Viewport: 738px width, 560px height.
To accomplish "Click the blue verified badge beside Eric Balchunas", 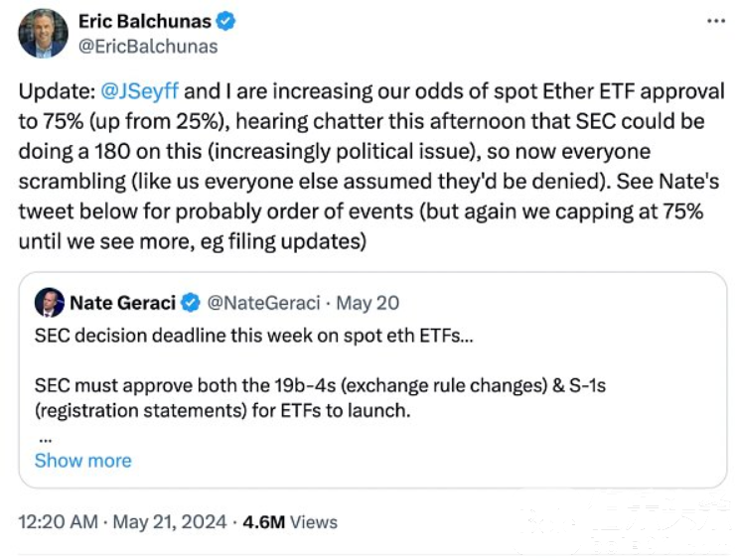I will click(225, 21).
